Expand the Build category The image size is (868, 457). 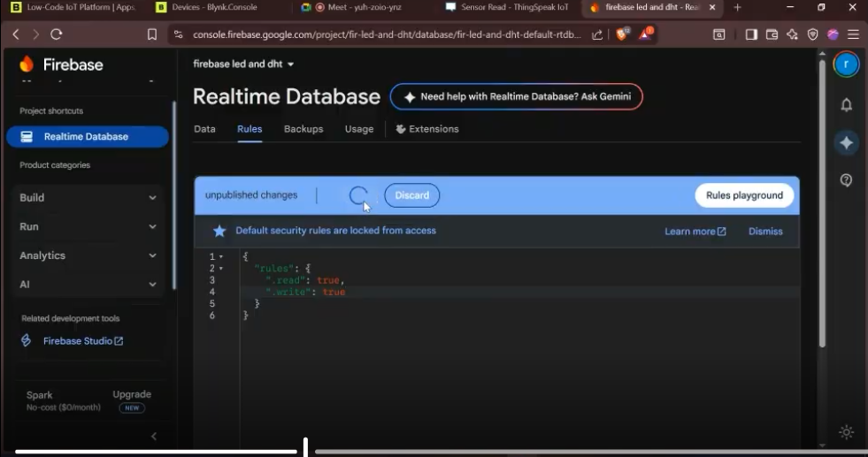pos(88,198)
